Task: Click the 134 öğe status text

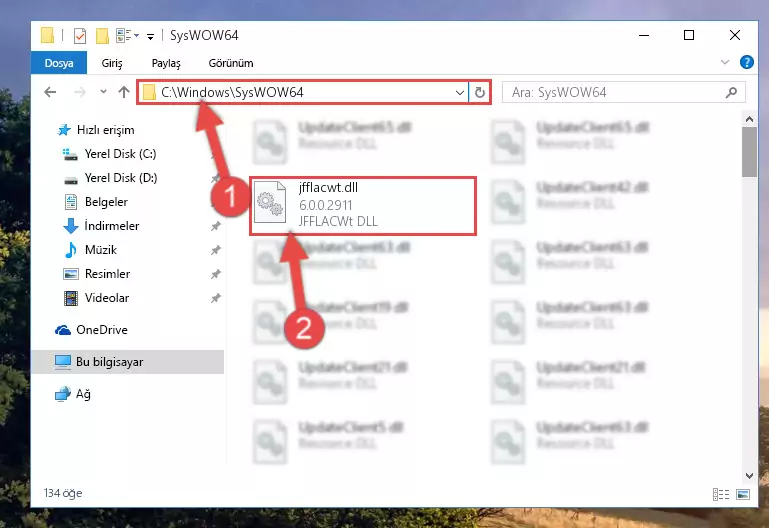Action: point(63,493)
